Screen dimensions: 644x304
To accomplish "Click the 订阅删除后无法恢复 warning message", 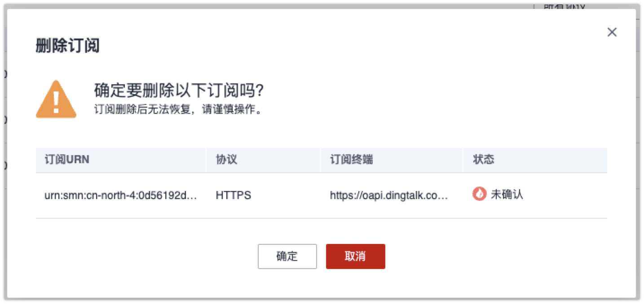I will (178, 110).
